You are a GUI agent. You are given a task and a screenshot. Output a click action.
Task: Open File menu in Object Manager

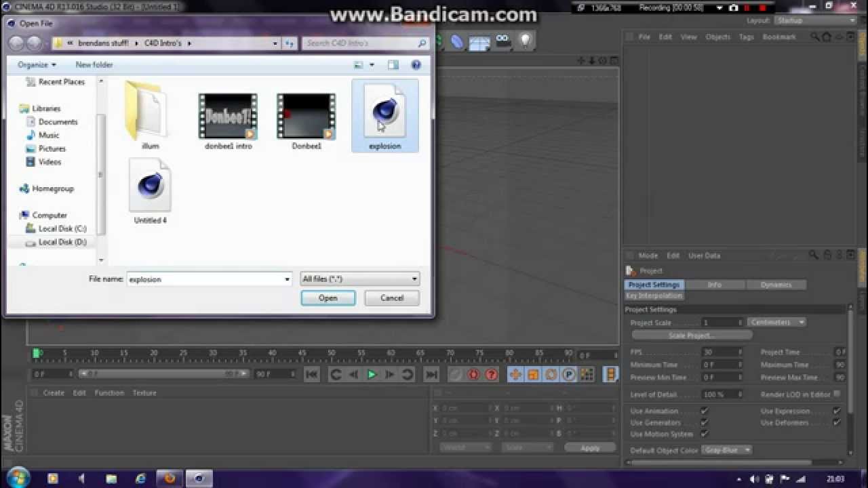(x=644, y=37)
